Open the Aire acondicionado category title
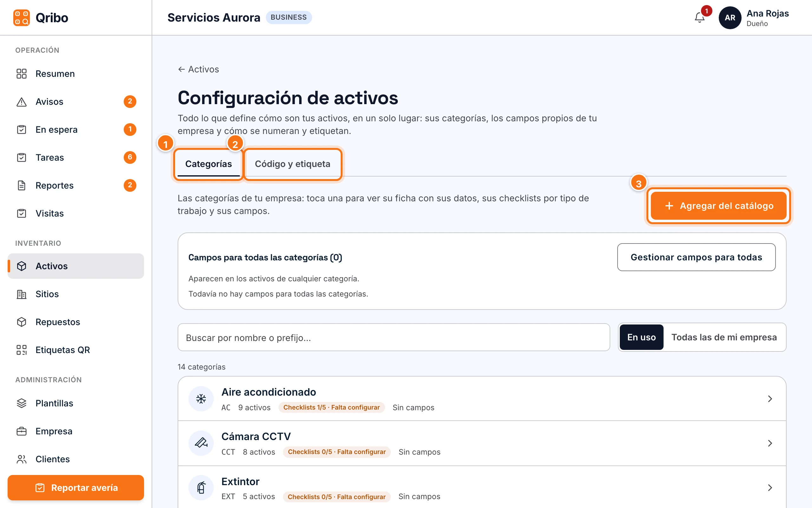 (268, 392)
